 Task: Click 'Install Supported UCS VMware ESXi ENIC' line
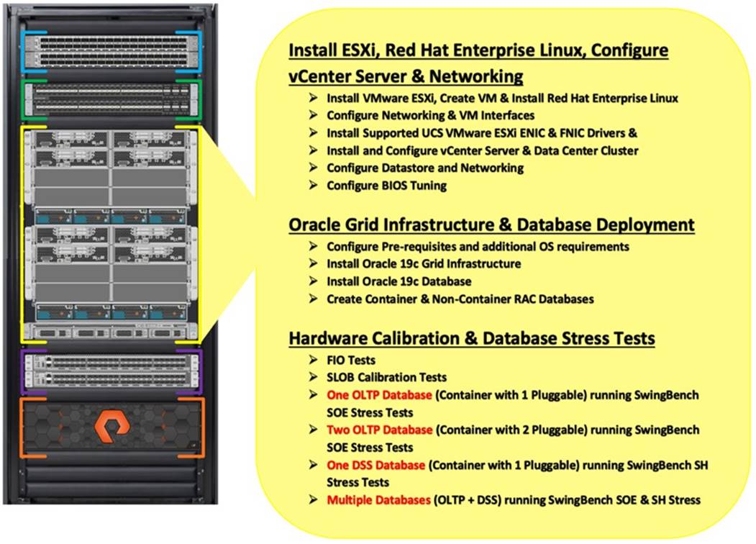[482, 133]
